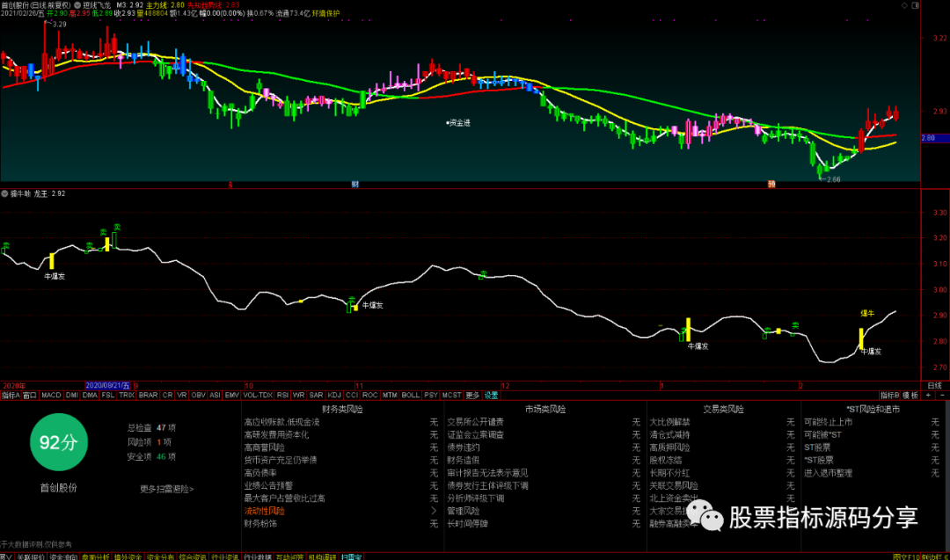The image size is (950, 560).
Task: Click the 高商誉风险 risk row
Action: coord(341,447)
